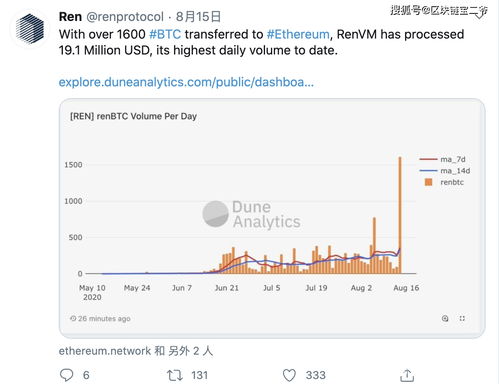Click the Dune Analytics logo watermark
Viewport: 499px width, 384px height.
point(252,214)
